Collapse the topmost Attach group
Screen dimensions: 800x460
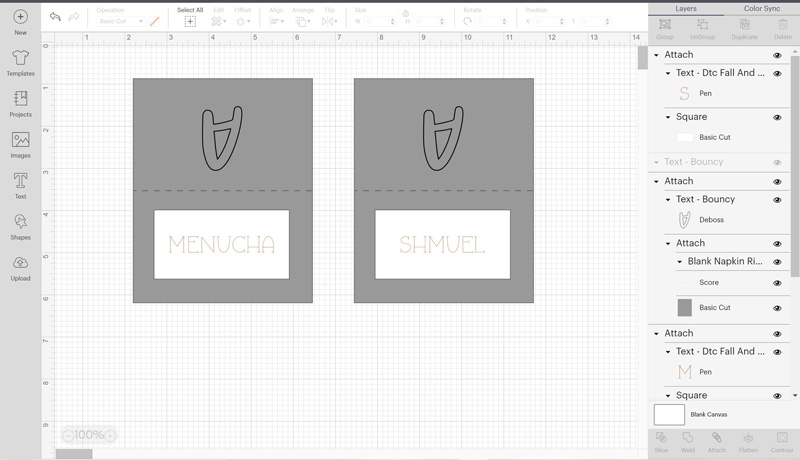point(657,55)
